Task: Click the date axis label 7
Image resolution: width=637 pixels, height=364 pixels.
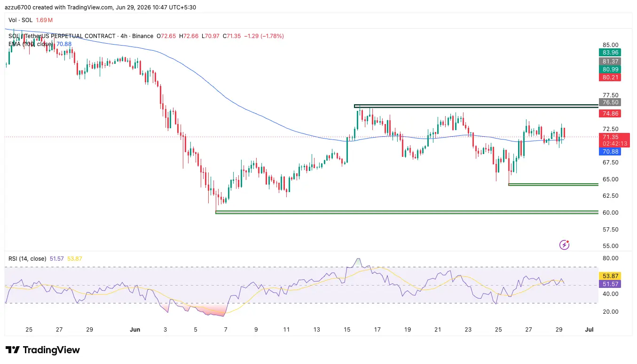Action: click(x=226, y=330)
